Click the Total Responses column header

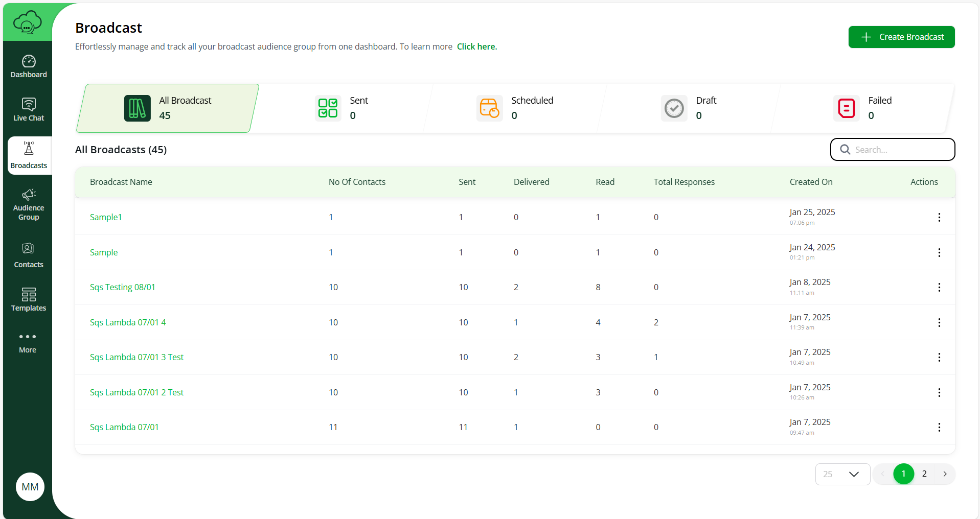pos(684,182)
